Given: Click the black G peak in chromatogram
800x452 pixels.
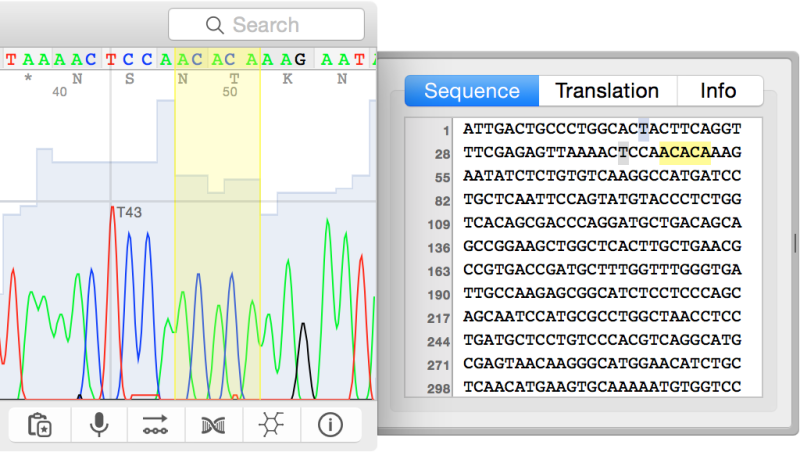Looking at the screenshot, I should [x=304, y=360].
